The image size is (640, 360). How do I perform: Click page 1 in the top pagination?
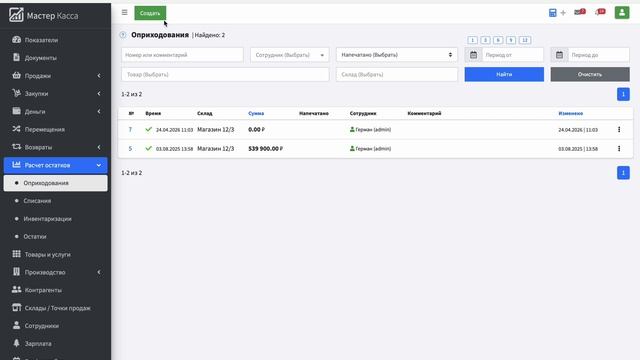(623, 94)
